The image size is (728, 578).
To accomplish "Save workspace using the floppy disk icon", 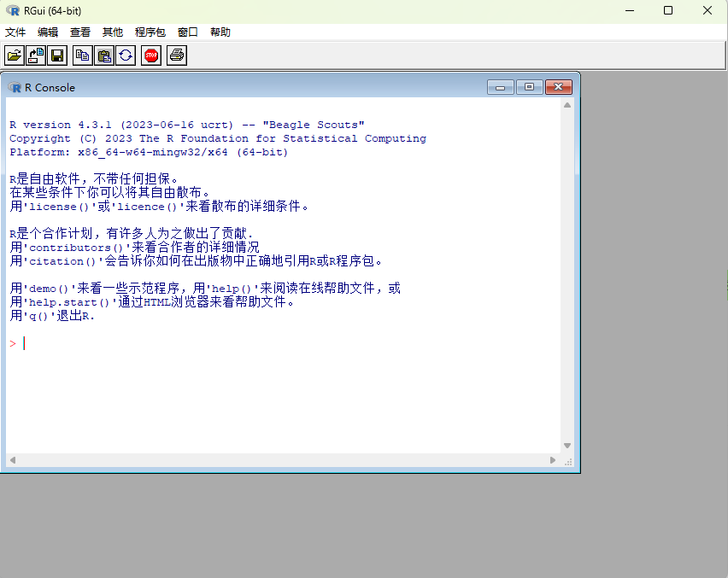I will click(57, 55).
